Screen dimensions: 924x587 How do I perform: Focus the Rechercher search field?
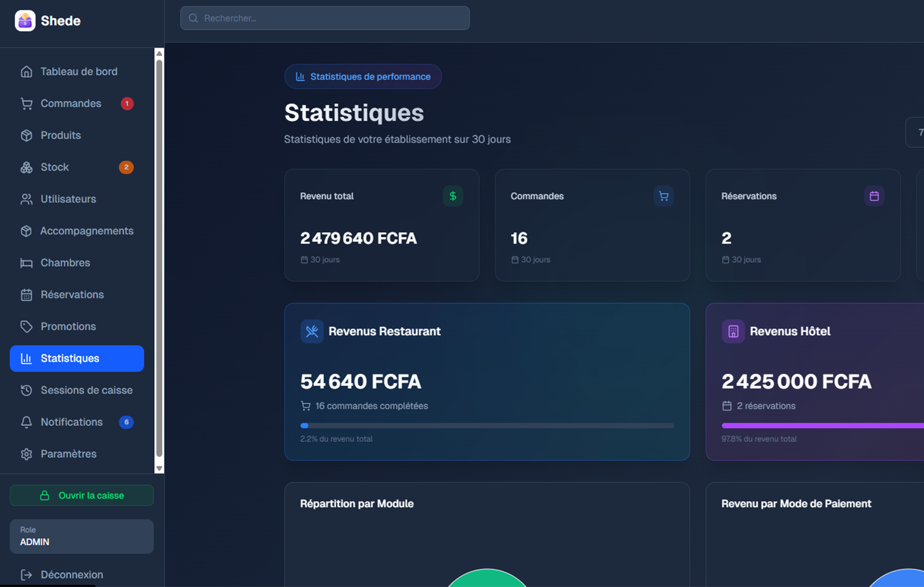pyautogui.click(x=325, y=18)
